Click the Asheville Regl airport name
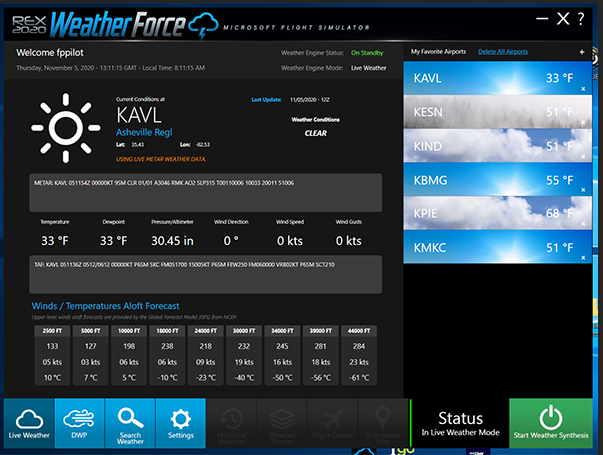603x455 pixels. [144, 132]
